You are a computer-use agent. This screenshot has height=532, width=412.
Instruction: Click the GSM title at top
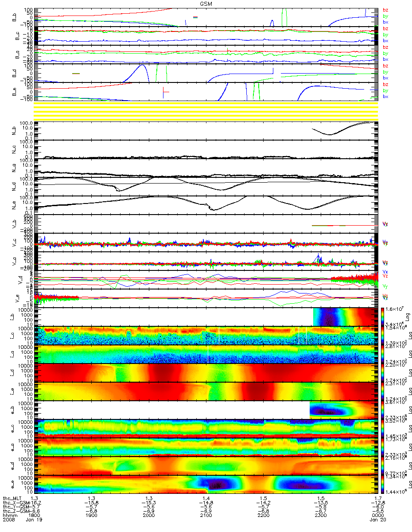206,3
